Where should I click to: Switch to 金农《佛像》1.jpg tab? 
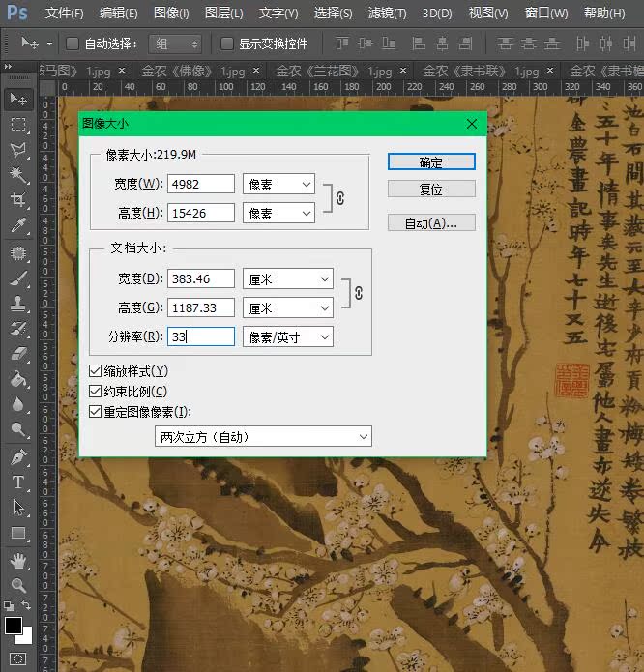tap(193, 72)
